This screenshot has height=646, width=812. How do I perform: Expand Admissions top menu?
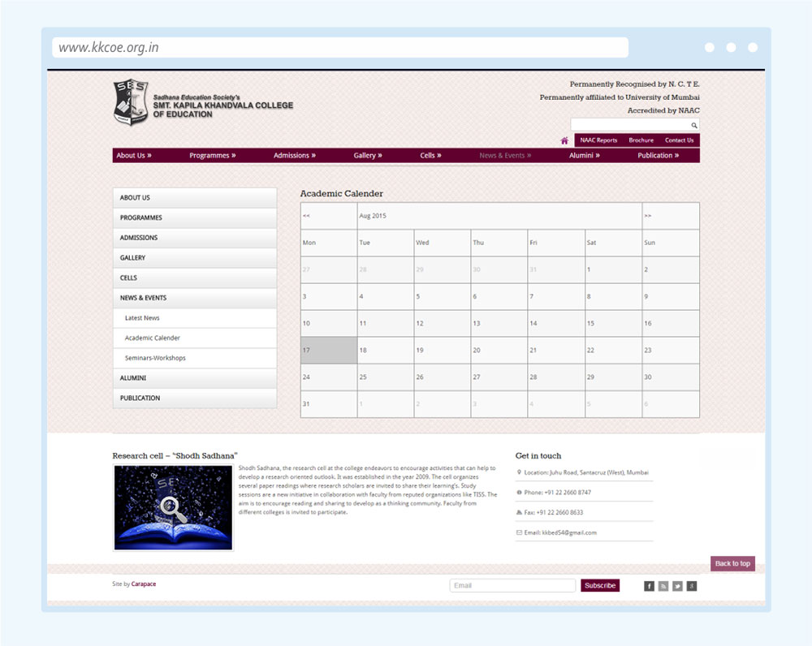click(295, 155)
